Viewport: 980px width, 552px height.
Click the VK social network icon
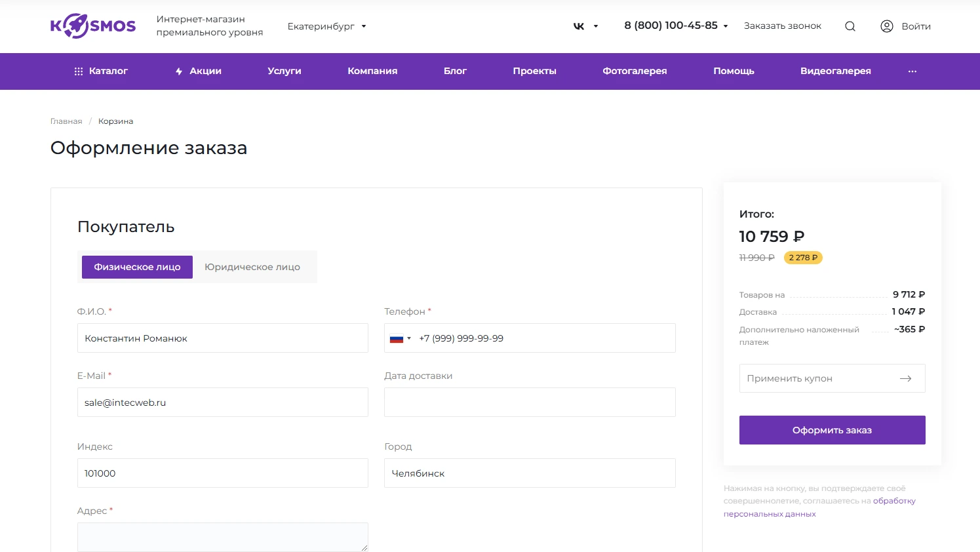coord(579,26)
